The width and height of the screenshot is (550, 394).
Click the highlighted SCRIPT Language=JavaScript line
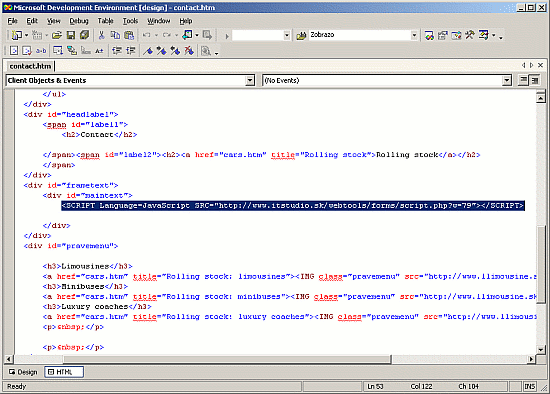[x=293, y=206]
